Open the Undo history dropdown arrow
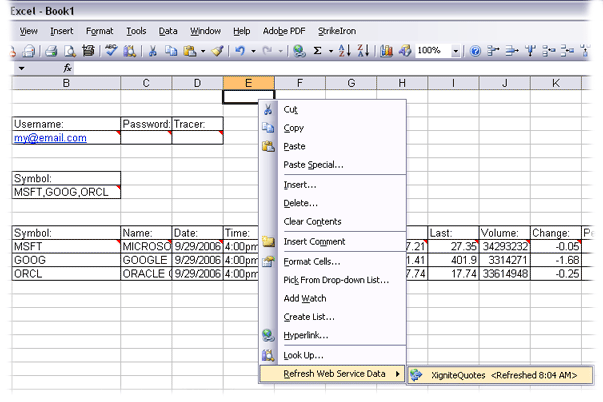Screen dimensions: 603x402 (x=253, y=51)
